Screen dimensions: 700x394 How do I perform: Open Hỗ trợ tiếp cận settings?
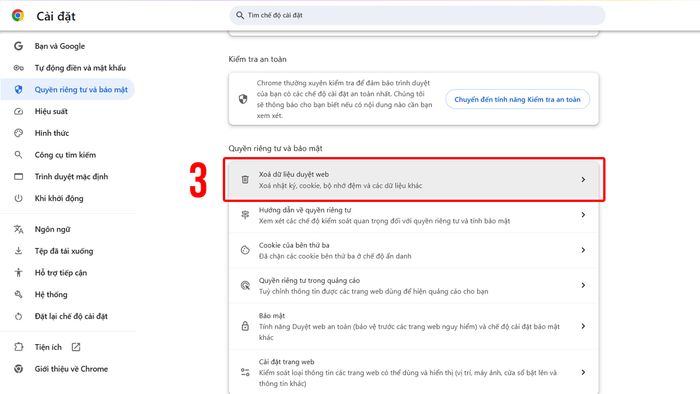coord(61,273)
